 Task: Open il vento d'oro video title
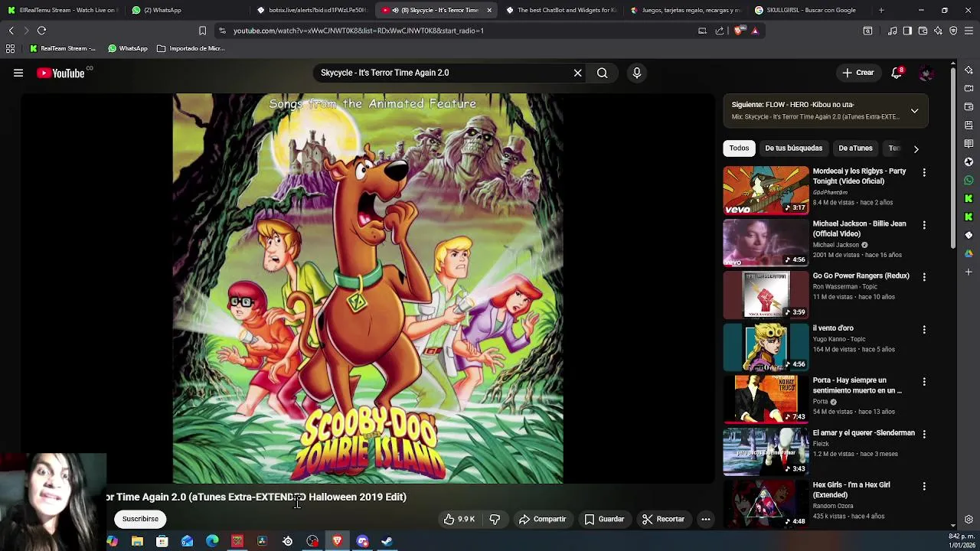pyautogui.click(x=833, y=328)
